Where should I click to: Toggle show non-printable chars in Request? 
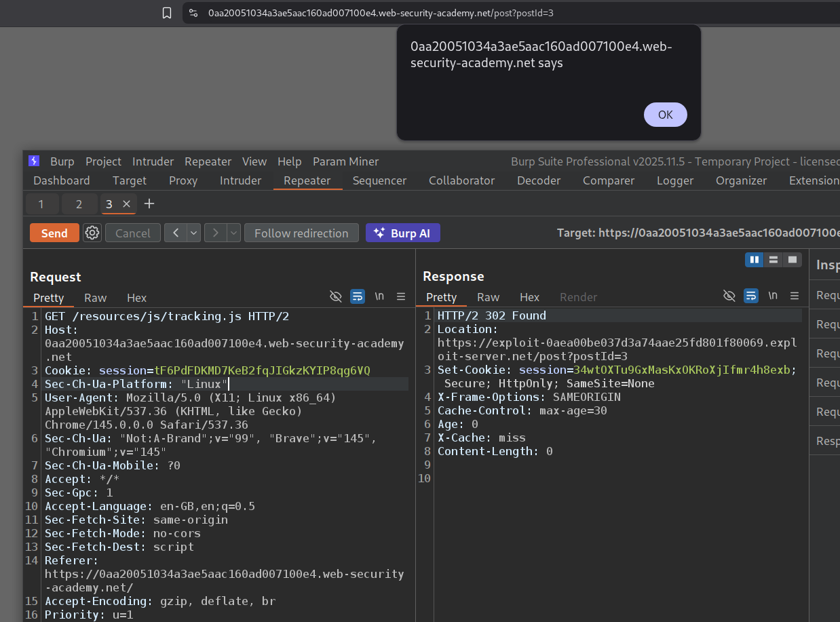(x=379, y=296)
